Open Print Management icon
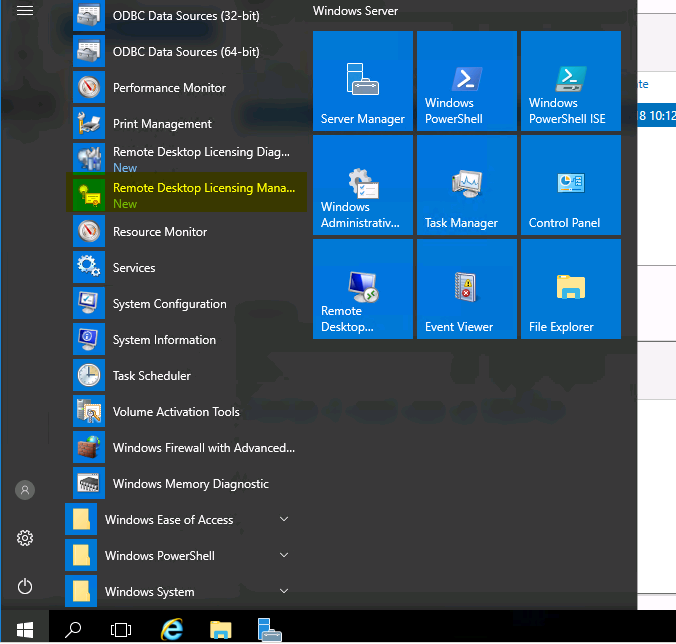Image resolution: width=676 pixels, height=644 pixels. (x=89, y=123)
